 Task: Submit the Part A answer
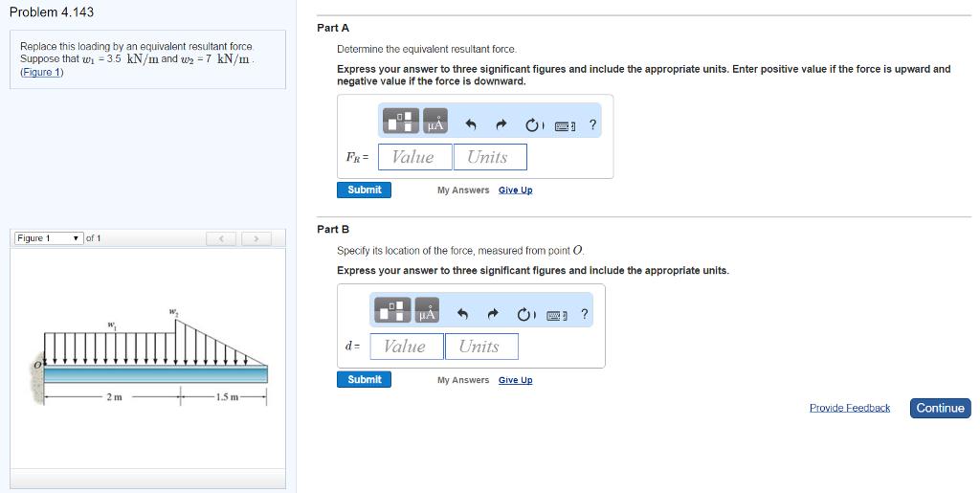365,190
